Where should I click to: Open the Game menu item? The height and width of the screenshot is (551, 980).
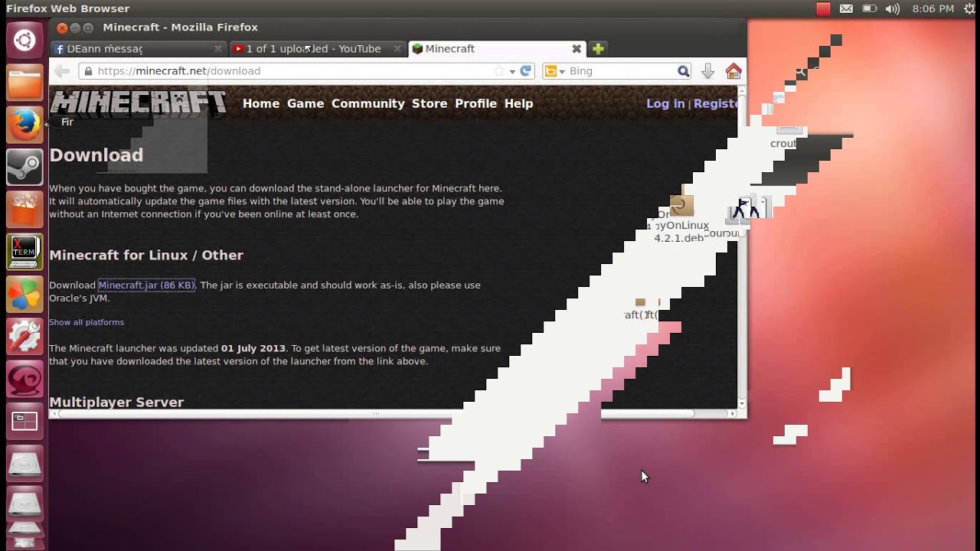tap(305, 103)
